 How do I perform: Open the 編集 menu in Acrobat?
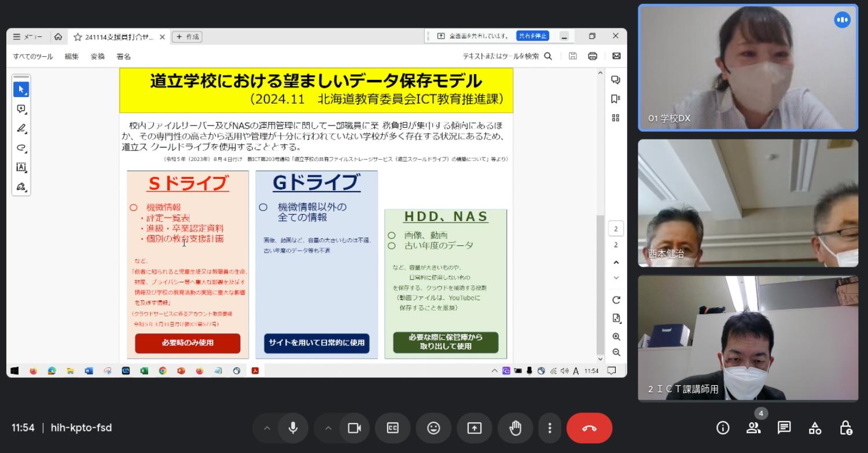(71, 56)
